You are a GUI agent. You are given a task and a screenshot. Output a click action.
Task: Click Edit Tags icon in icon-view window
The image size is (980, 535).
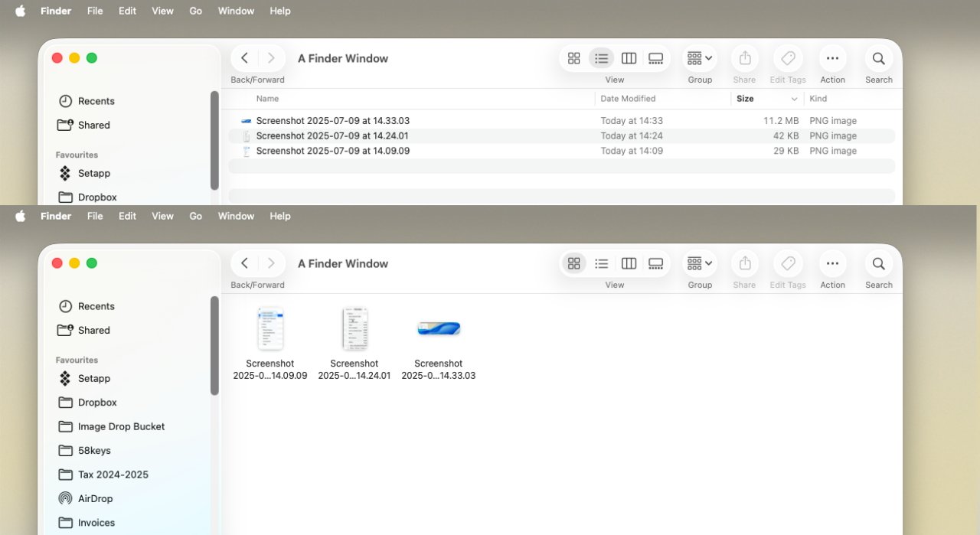pos(788,263)
